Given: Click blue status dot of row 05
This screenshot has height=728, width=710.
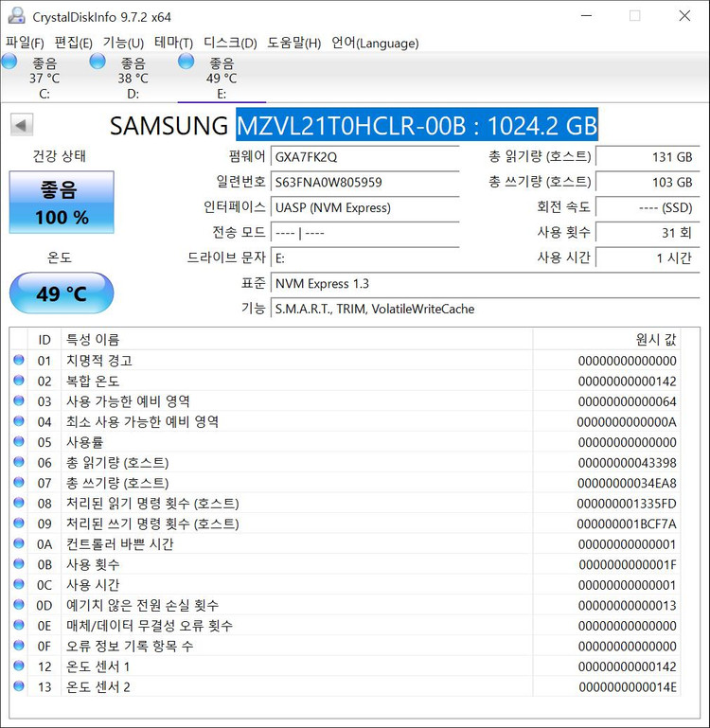Looking at the screenshot, I should (19, 441).
